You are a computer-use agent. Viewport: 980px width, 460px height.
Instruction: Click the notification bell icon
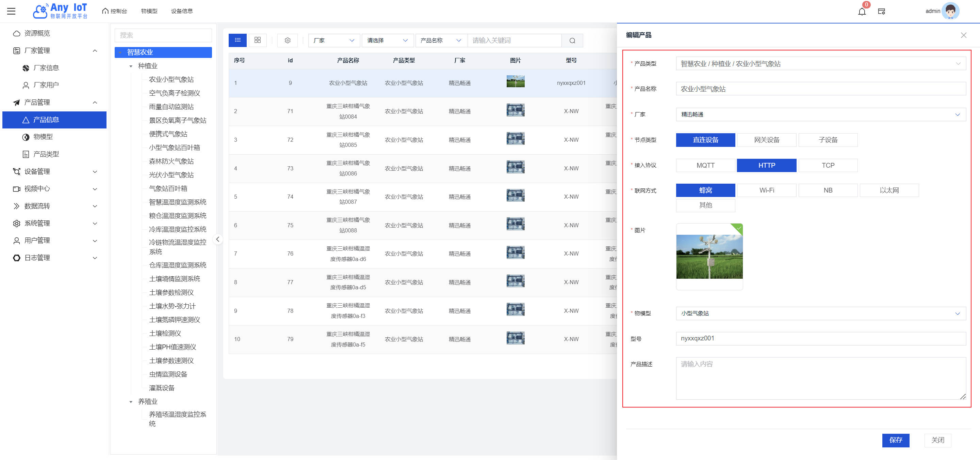862,12
